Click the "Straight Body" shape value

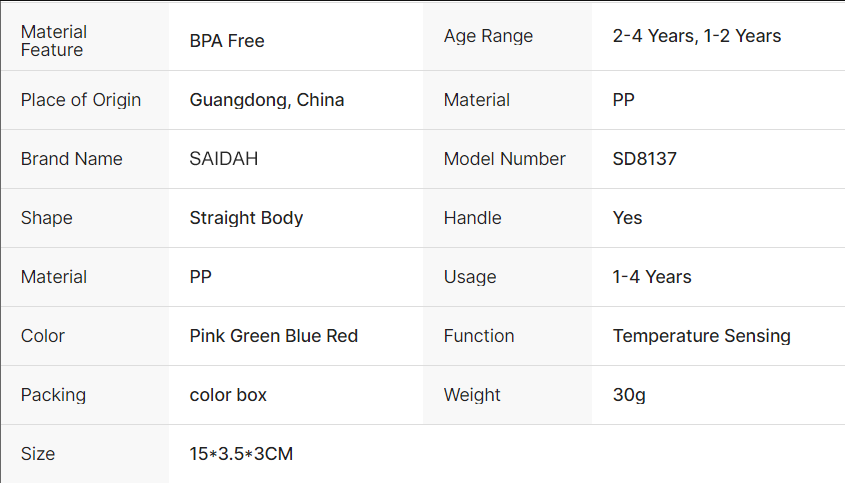(x=246, y=218)
